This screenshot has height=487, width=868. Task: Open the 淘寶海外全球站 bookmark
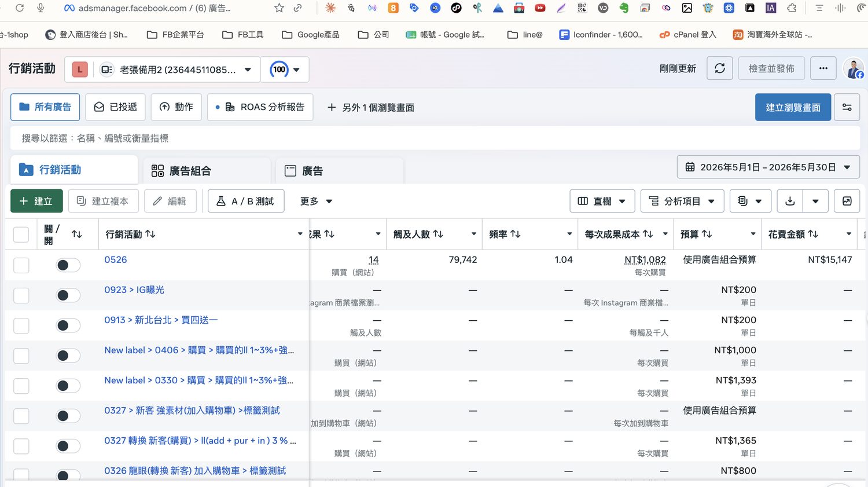tap(773, 35)
